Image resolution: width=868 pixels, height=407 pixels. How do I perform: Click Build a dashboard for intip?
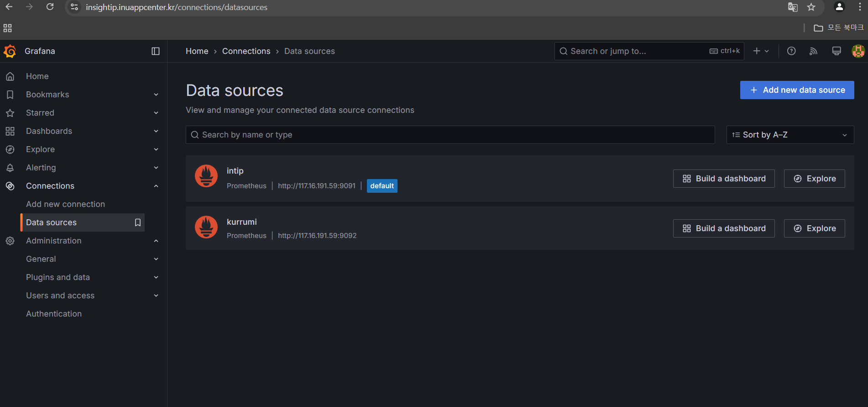click(724, 179)
